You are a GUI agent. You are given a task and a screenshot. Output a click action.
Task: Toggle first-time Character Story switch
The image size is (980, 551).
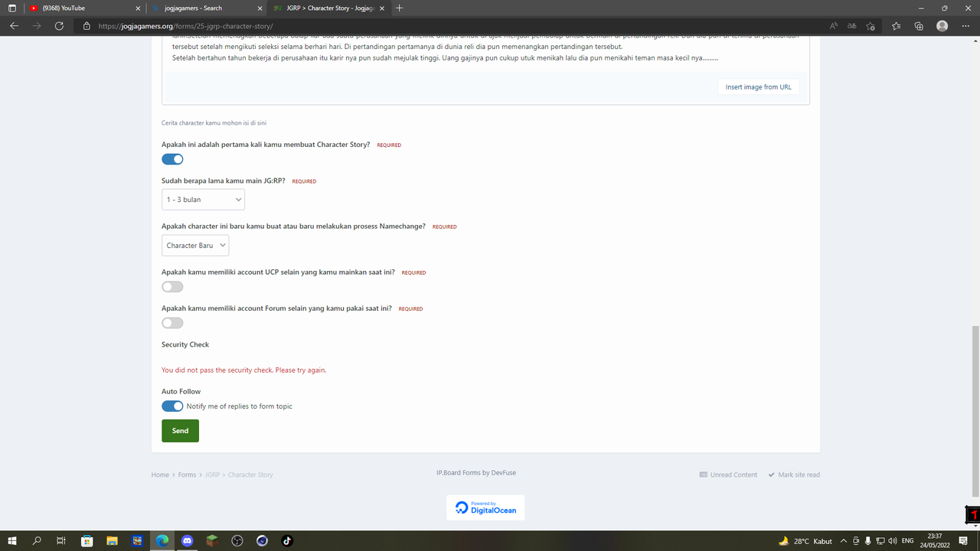click(172, 159)
